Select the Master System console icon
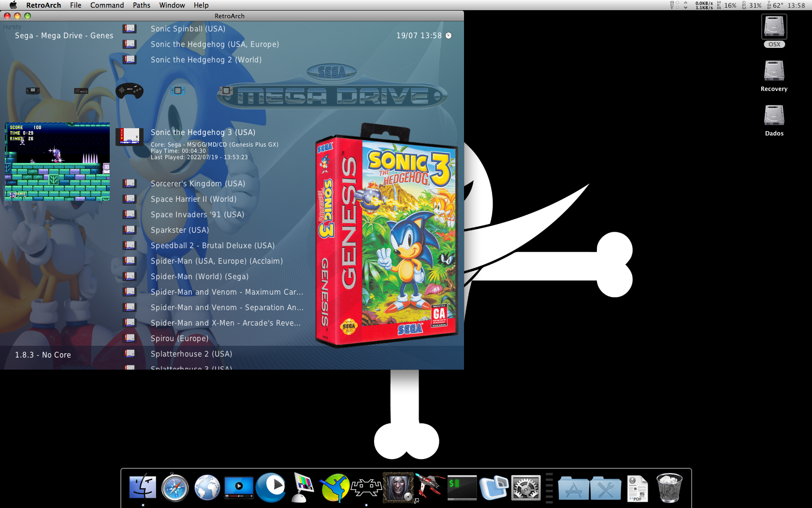 (x=81, y=90)
